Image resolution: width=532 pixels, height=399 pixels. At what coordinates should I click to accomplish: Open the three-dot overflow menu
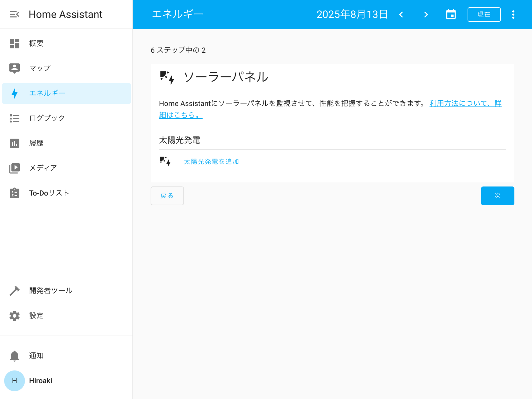[513, 15]
